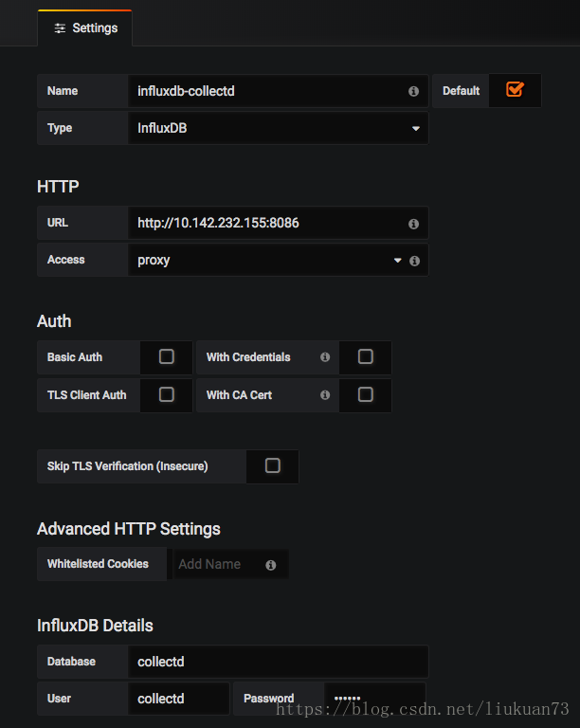Enable Skip TLS Verification (Insecure) checkbox
580x728 pixels.
coord(273,465)
